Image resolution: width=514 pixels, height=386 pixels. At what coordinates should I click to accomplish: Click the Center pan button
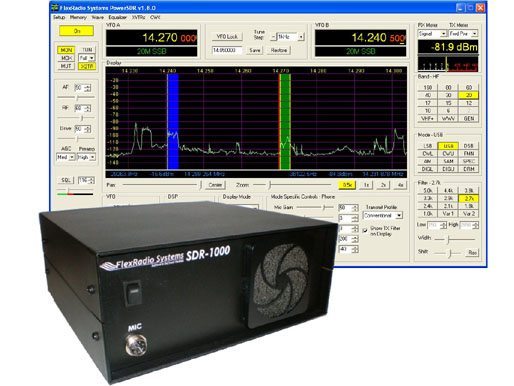pyautogui.click(x=215, y=185)
